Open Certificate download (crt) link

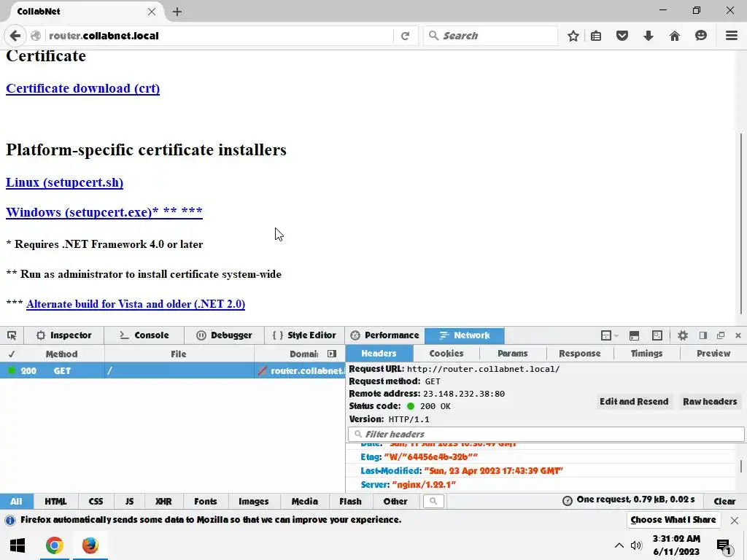click(x=83, y=88)
